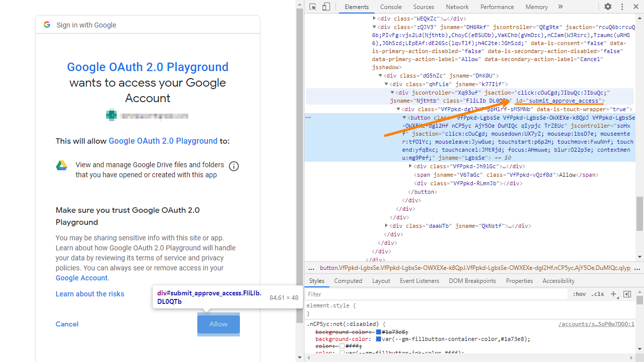
Task: Click the Allow consent button
Action: click(x=218, y=324)
